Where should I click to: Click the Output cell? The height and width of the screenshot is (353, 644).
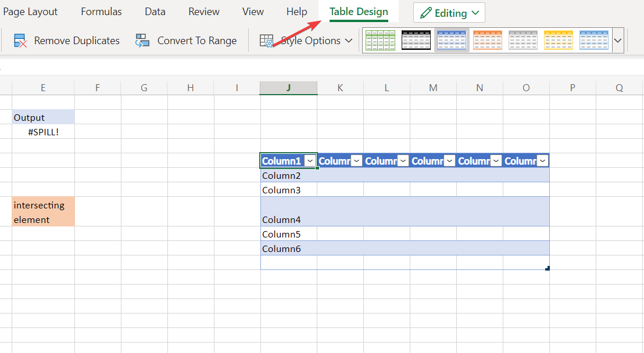pos(43,117)
